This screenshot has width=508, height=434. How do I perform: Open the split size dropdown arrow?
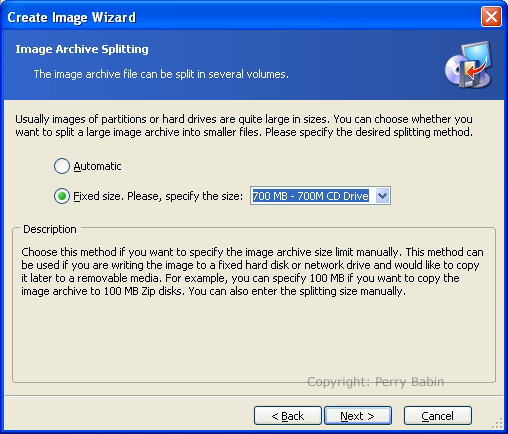382,196
